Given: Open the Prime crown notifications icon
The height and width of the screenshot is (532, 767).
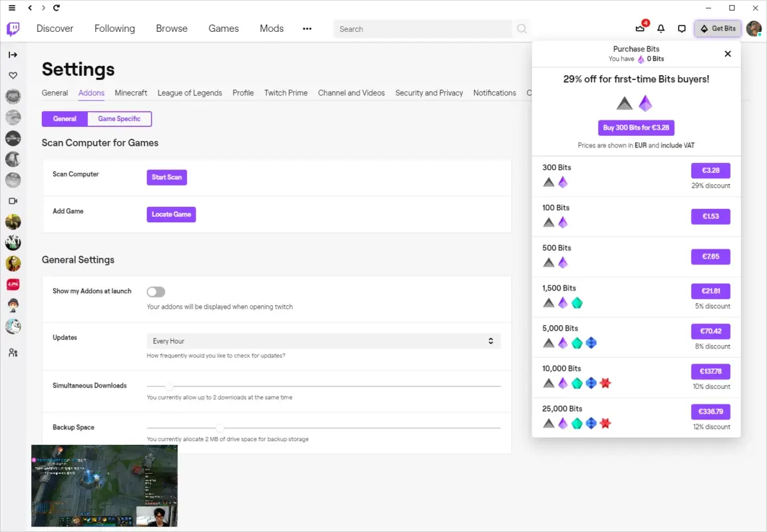Looking at the screenshot, I should (639, 28).
